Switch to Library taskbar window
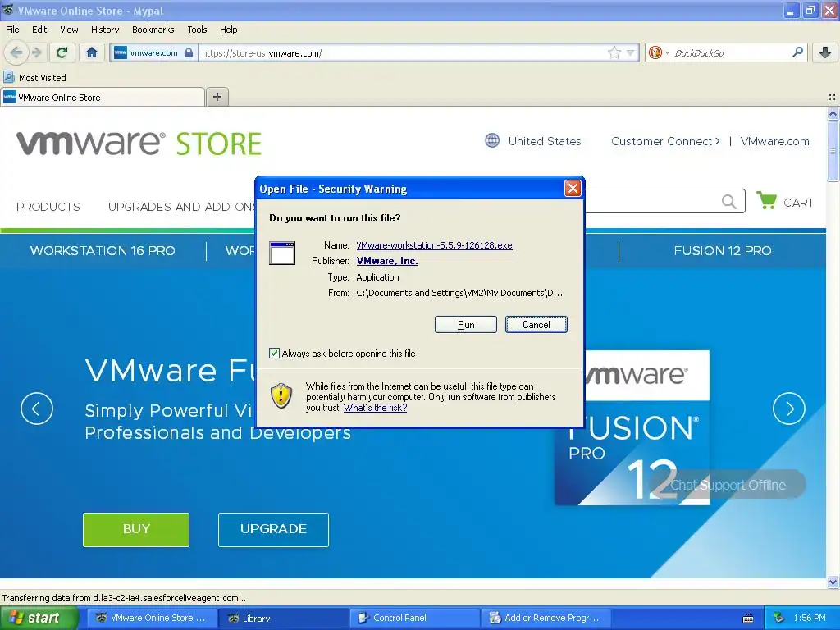This screenshot has width=840, height=630. pos(283,619)
